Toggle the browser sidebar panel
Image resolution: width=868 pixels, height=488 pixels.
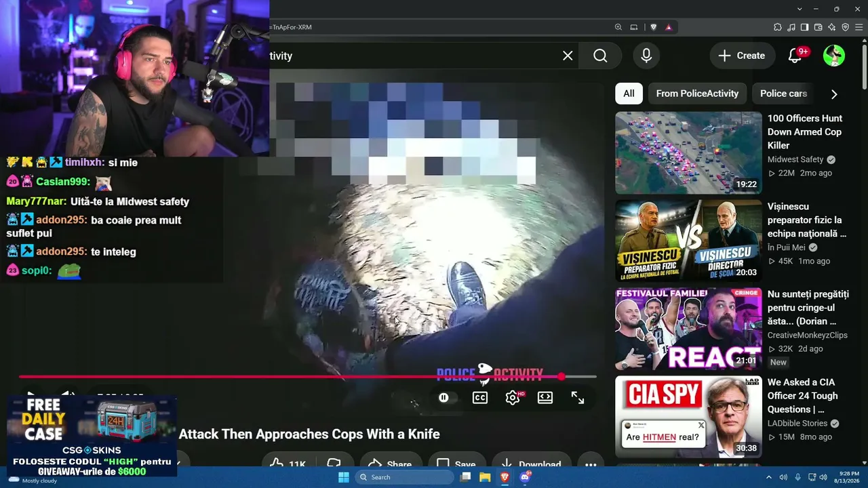point(805,27)
